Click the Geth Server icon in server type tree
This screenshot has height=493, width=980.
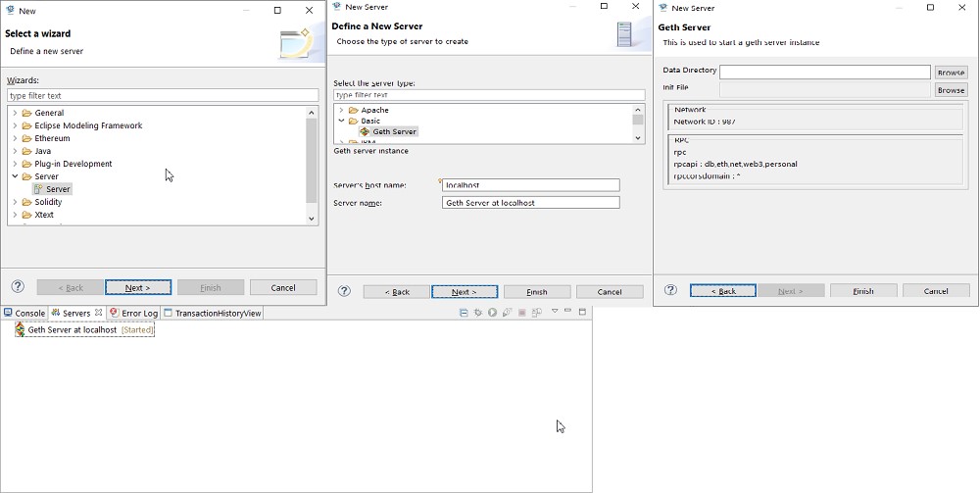click(365, 132)
